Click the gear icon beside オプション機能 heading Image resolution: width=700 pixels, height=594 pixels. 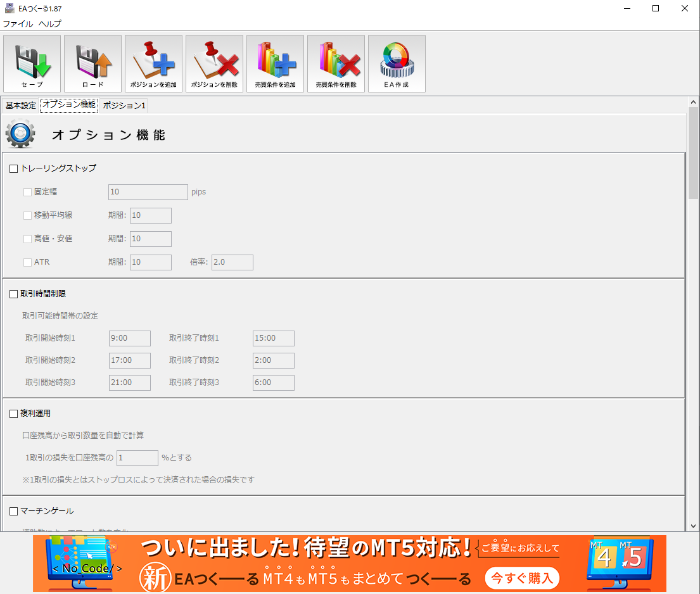[x=20, y=134]
